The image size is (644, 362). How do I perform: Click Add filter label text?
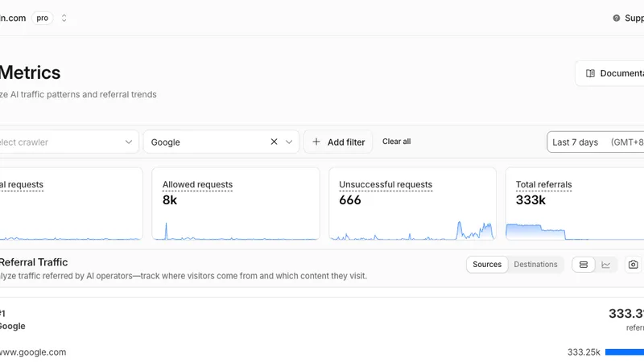[346, 142]
